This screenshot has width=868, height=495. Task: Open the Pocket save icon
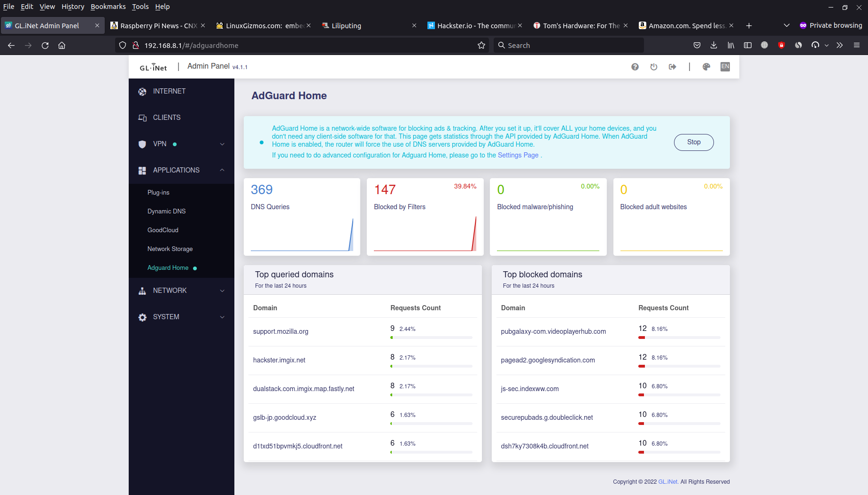(x=697, y=46)
